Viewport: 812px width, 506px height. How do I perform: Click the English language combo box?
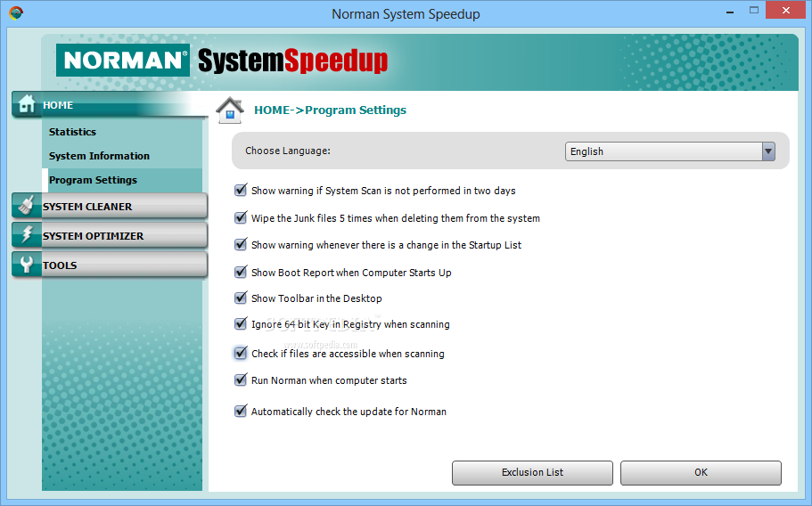click(669, 151)
